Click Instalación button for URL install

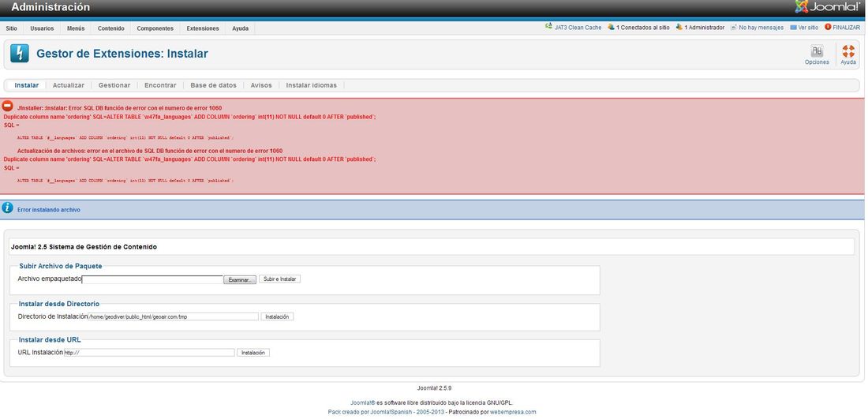coord(253,353)
